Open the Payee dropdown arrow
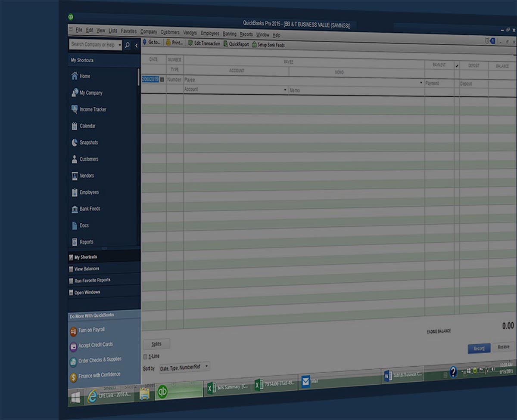Viewport: 517px width, 420px height. coord(421,83)
